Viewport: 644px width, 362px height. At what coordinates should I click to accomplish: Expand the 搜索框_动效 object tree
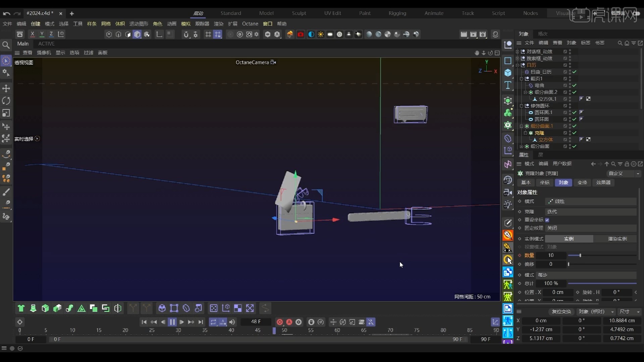(x=517, y=58)
